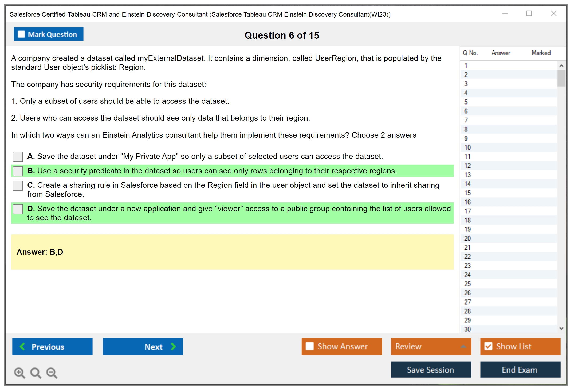Click the Marked column header
574x392 pixels.
[x=541, y=53]
